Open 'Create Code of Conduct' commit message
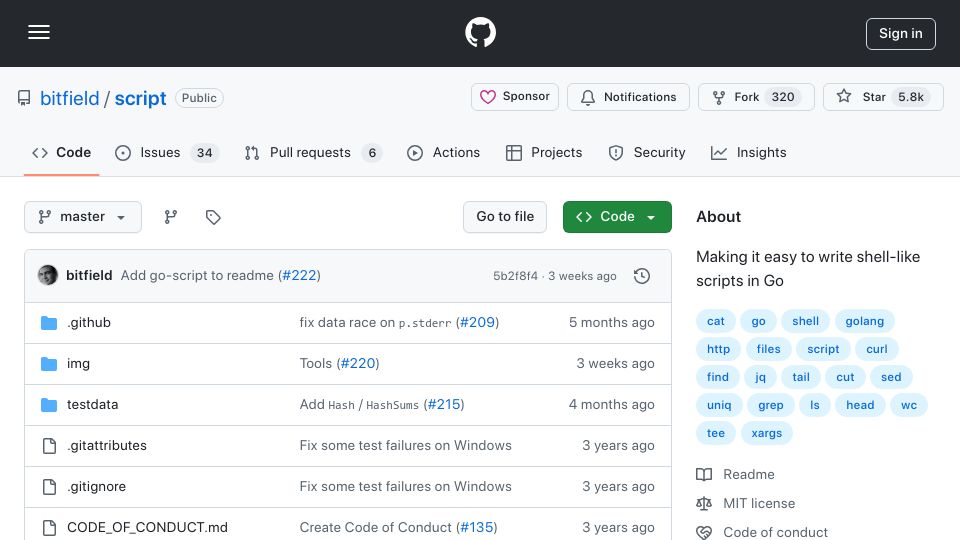960x540 pixels. click(375, 528)
